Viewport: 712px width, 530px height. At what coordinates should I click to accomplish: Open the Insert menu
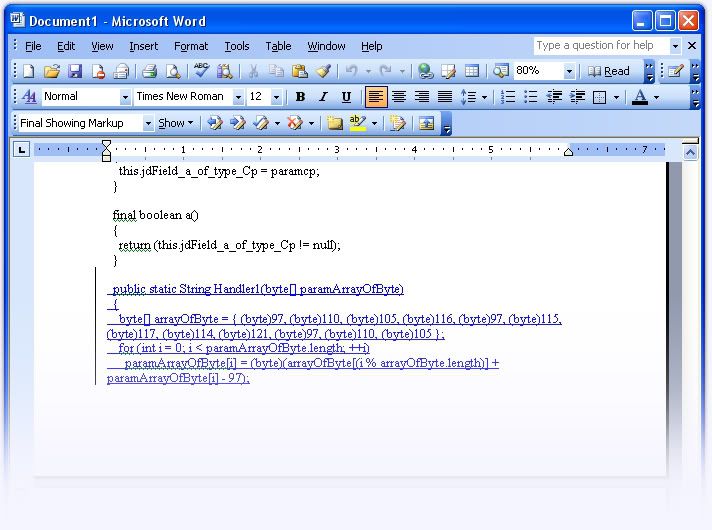click(143, 46)
